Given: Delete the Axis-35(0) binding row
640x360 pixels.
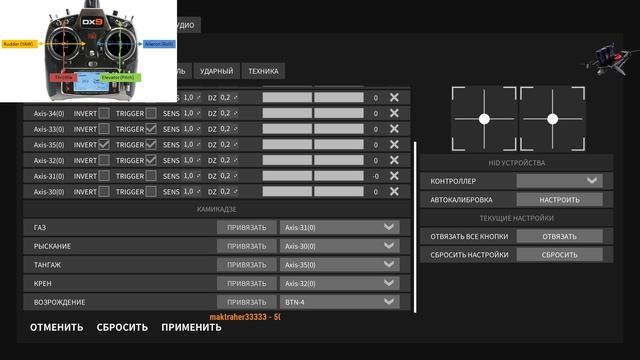Looking at the screenshot, I should tap(394, 144).
